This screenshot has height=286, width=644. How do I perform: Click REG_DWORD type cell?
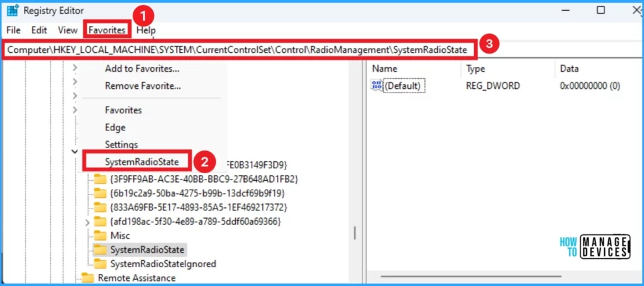(x=493, y=86)
